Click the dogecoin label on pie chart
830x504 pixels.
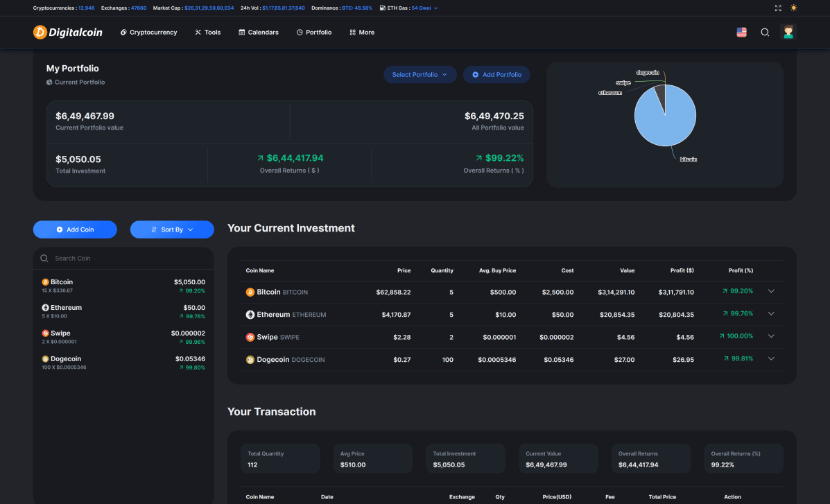(x=648, y=73)
